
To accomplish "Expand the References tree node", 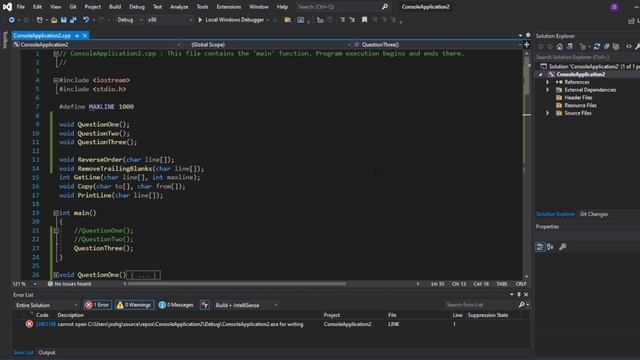I will [x=548, y=82].
